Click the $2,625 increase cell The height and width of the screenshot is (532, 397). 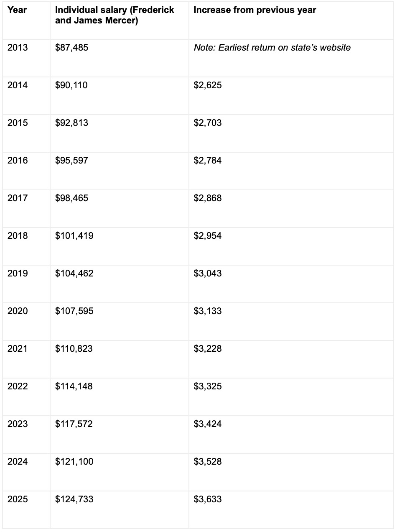click(291, 96)
